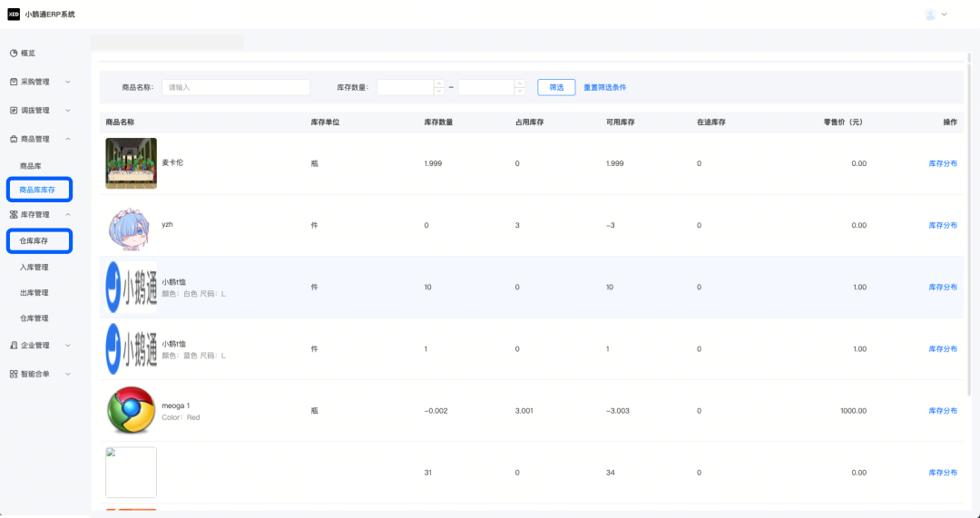Click the 概览 overview pie icon
This screenshot has height=518, width=980.
coord(14,54)
